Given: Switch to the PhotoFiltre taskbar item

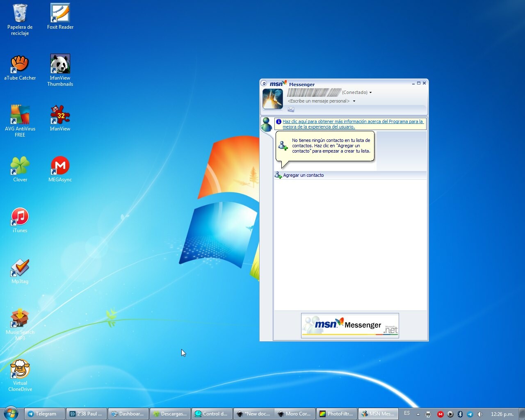Looking at the screenshot, I should (x=336, y=414).
